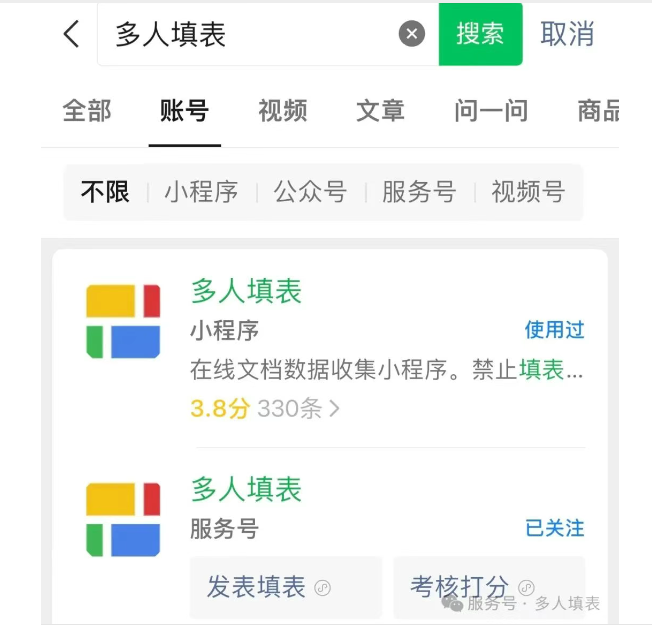652x630 pixels.
Task: Tap the mini program icon beside 发表填表
Action: tap(323, 588)
